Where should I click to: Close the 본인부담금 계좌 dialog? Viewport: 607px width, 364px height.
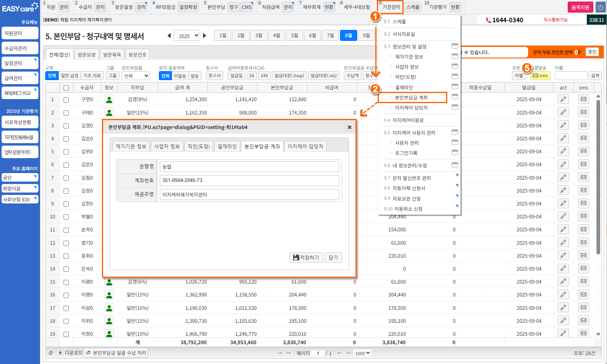click(349, 127)
